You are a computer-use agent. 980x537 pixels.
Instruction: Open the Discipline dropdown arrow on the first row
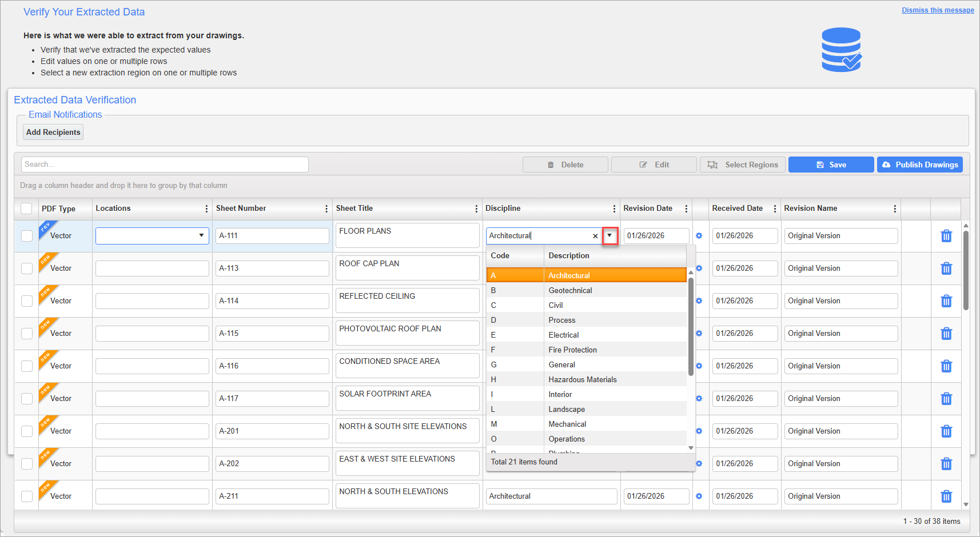click(x=610, y=235)
